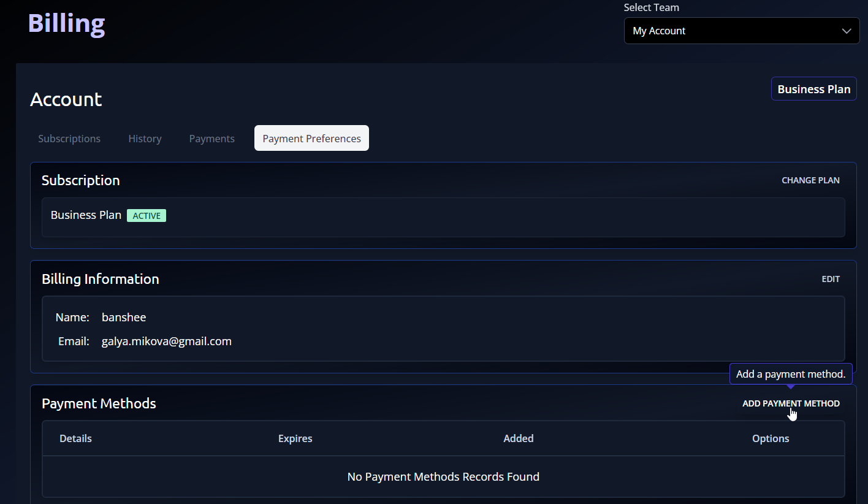Click the Business Plan badge button
Screen dimensions: 868x504
pos(813,89)
